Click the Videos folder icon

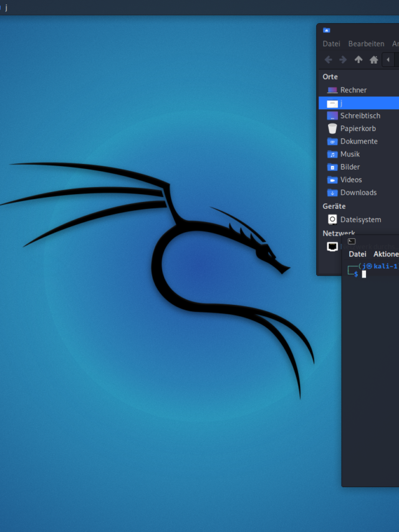tap(332, 180)
